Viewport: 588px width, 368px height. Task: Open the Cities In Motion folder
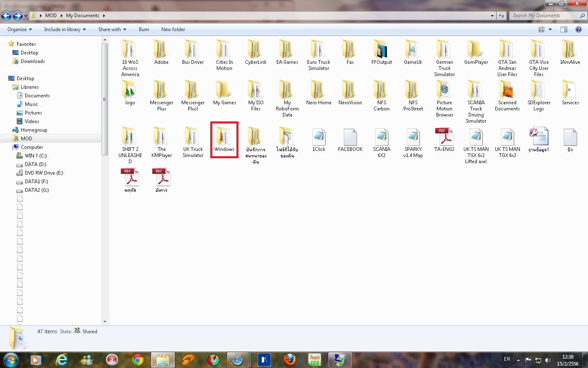[x=224, y=55]
